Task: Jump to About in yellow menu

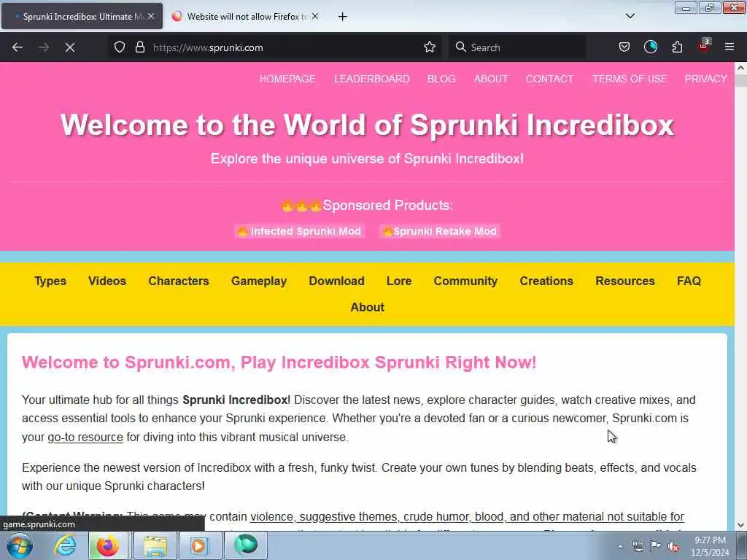Action: click(x=368, y=307)
